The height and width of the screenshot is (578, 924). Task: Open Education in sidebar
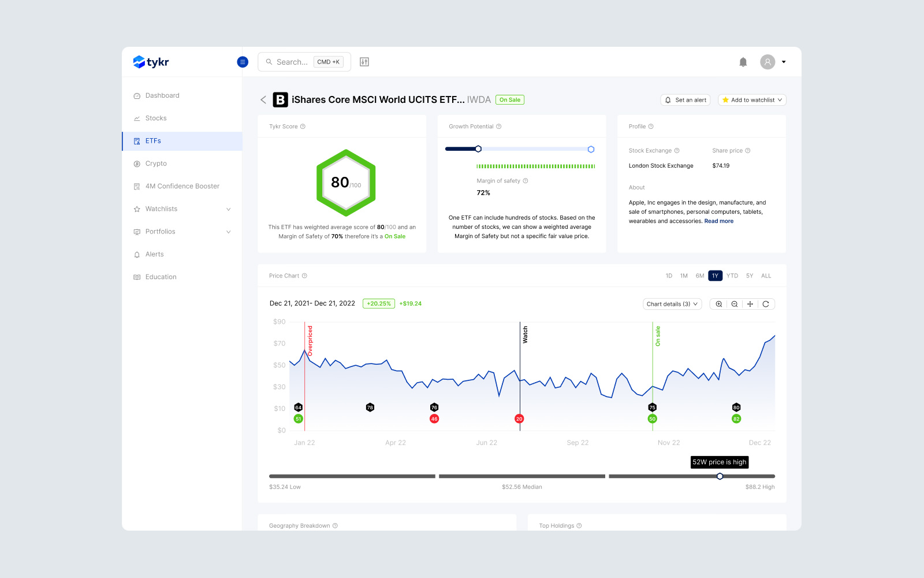click(x=182, y=277)
